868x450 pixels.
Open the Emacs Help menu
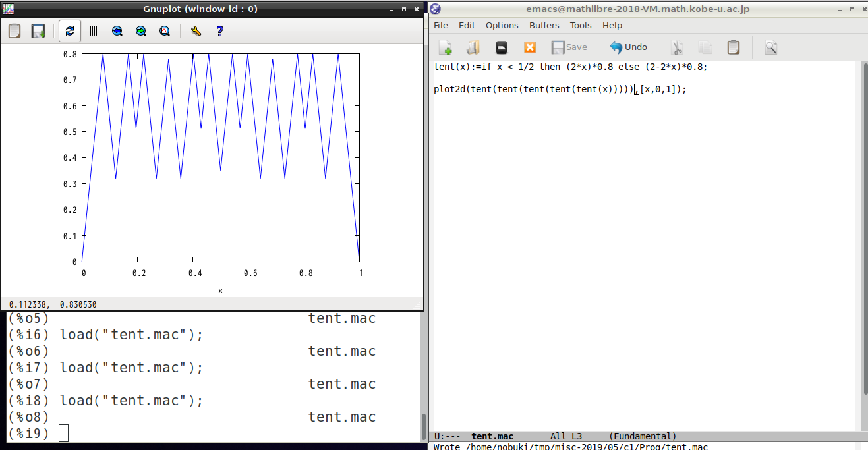coord(612,25)
